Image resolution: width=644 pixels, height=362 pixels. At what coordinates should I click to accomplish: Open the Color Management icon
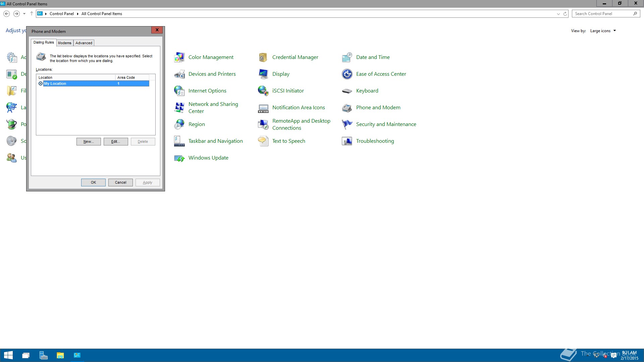pos(179,57)
